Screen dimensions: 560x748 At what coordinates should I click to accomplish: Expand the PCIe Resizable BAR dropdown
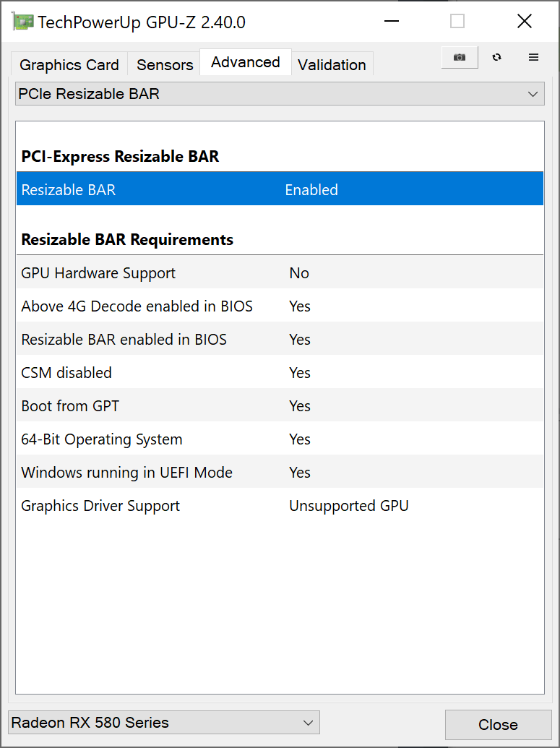(280, 94)
